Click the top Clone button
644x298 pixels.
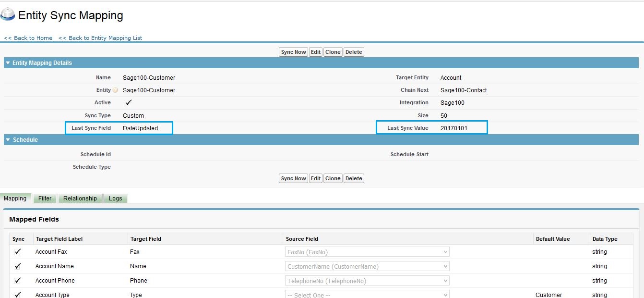[333, 52]
